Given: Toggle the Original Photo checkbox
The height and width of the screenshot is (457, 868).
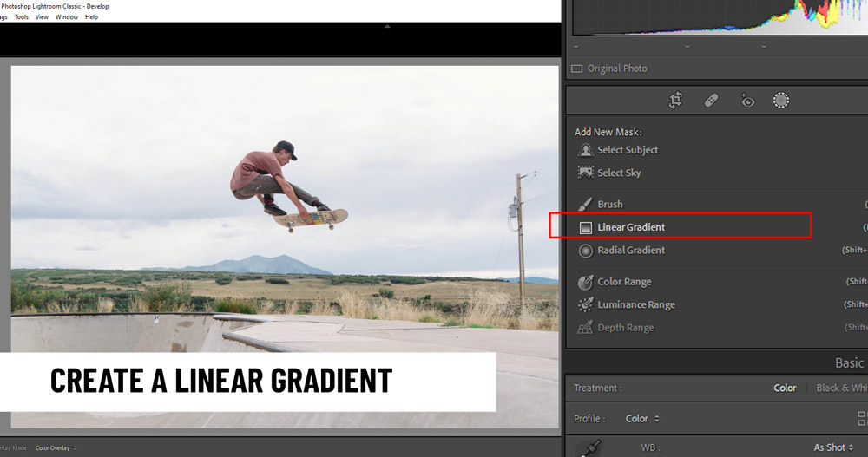Looking at the screenshot, I should pos(577,69).
